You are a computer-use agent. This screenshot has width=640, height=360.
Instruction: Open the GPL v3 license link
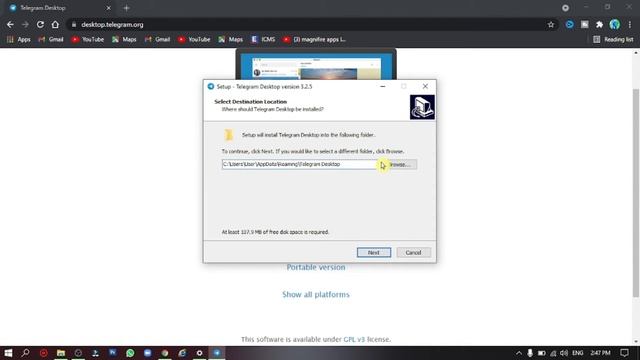[x=354, y=339]
